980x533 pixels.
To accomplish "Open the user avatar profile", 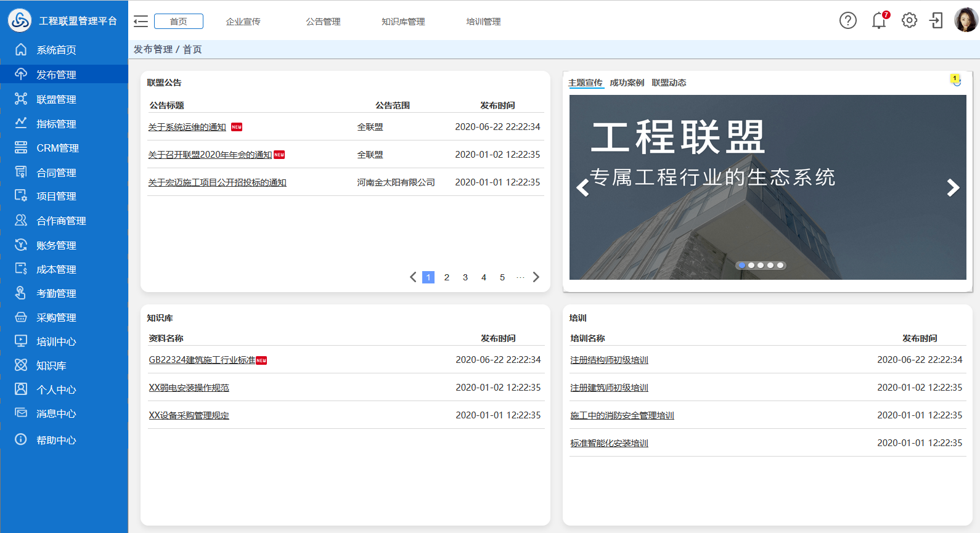I will click(x=966, y=20).
